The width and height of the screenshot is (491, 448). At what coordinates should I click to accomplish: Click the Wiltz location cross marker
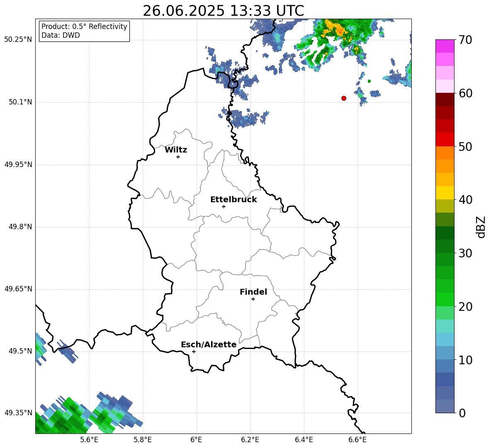[x=178, y=157]
